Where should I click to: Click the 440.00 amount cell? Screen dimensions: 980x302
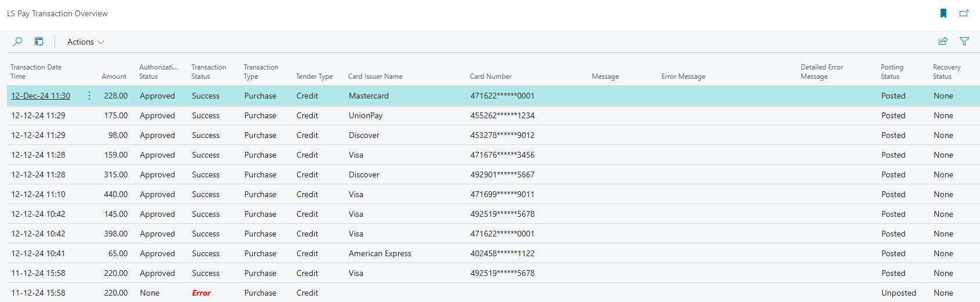click(x=115, y=194)
